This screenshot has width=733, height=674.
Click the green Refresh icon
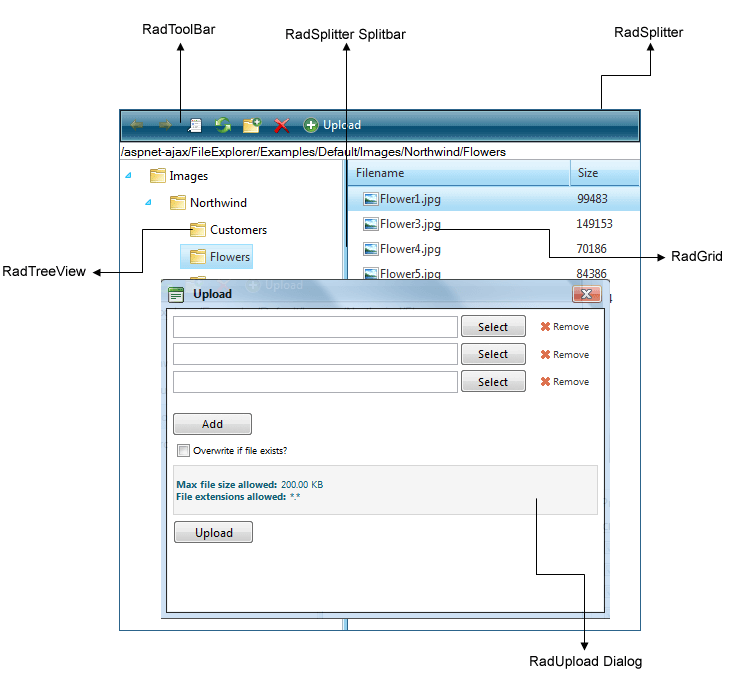tap(223, 125)
